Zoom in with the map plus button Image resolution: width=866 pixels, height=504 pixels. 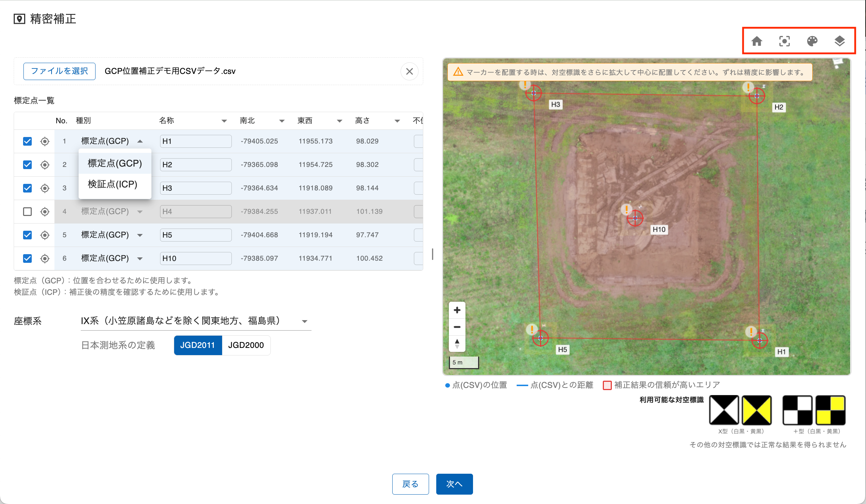(x=457, y=310)
